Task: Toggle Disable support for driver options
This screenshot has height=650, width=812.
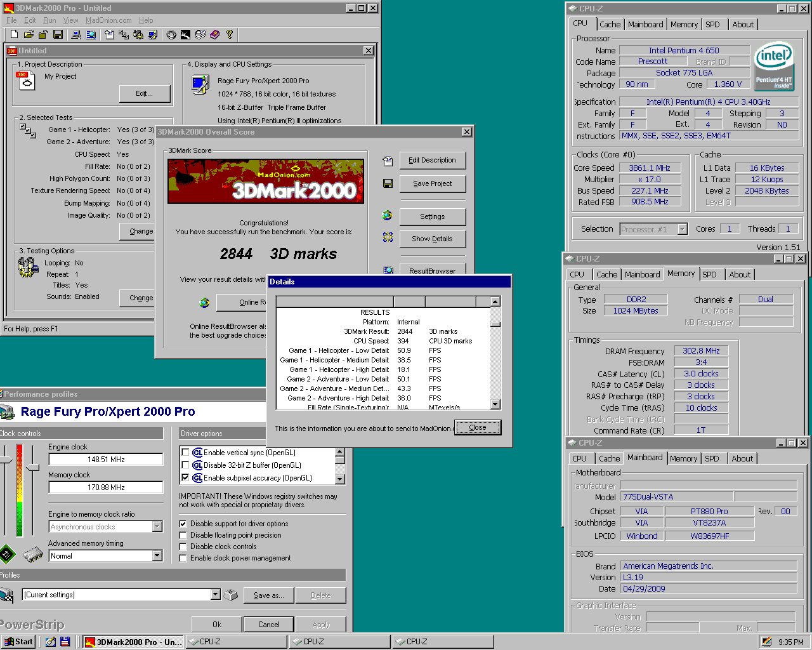Action: click(x=183, y=524)
